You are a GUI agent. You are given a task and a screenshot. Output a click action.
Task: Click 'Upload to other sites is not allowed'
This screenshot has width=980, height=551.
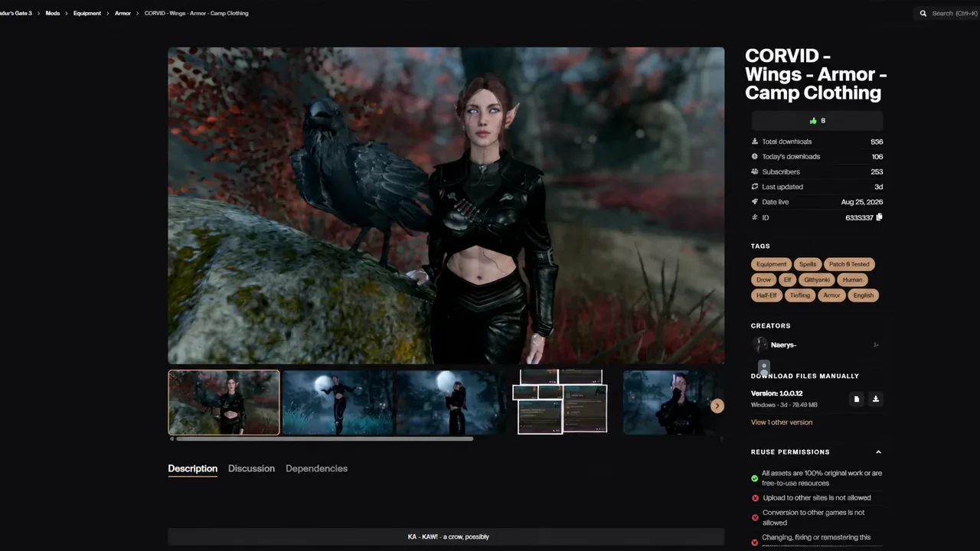817,498
